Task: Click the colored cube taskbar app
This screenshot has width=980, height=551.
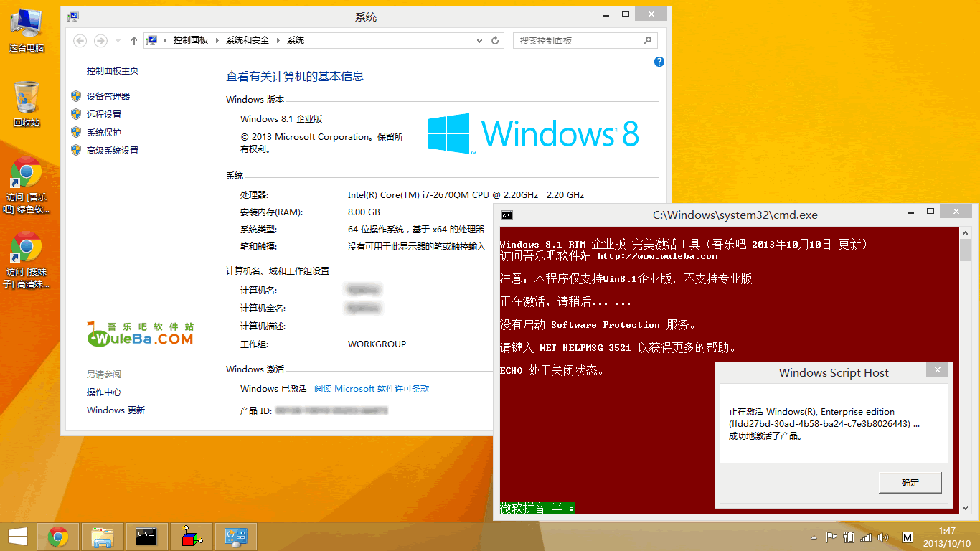Action: click(x=192, y=537)
